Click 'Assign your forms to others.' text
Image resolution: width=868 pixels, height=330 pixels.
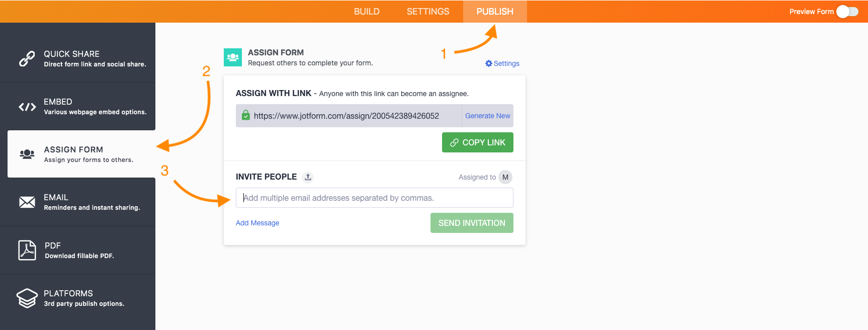point(89,160)
